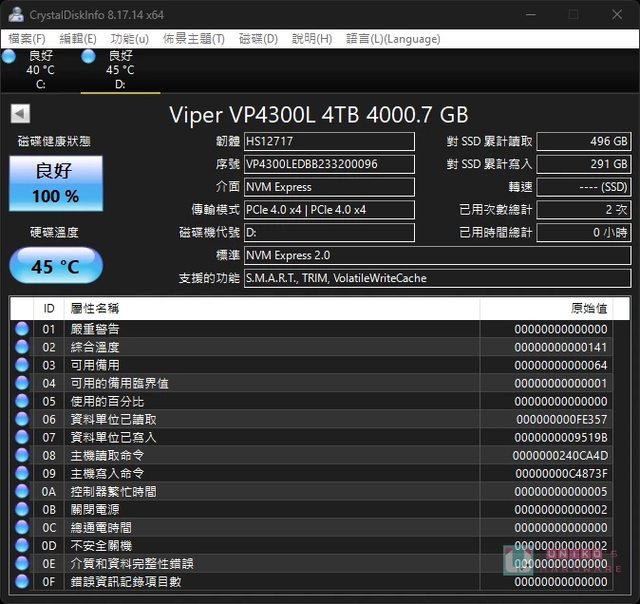Screen dimensions: 640x604
Task: Expand the 磁碟(D) disk menu
Action: (x=258, y=38)
